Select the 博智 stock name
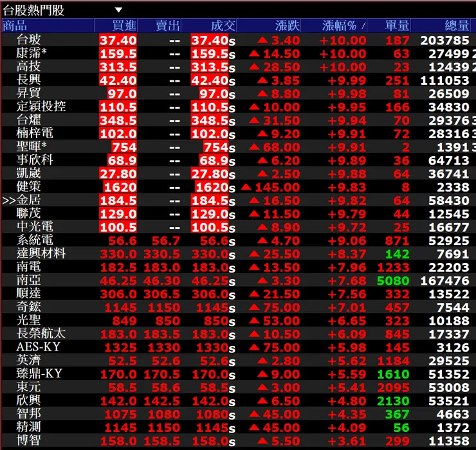 coord(28,440)
